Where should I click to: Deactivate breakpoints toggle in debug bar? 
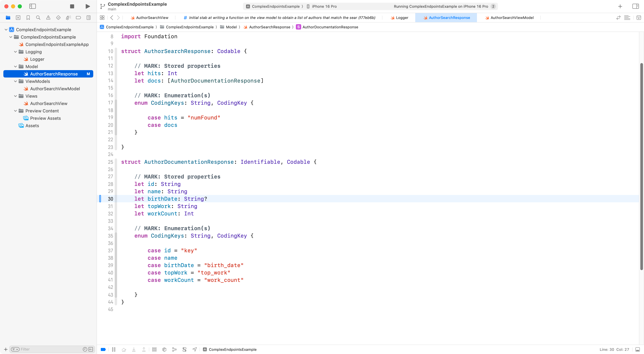103,349
